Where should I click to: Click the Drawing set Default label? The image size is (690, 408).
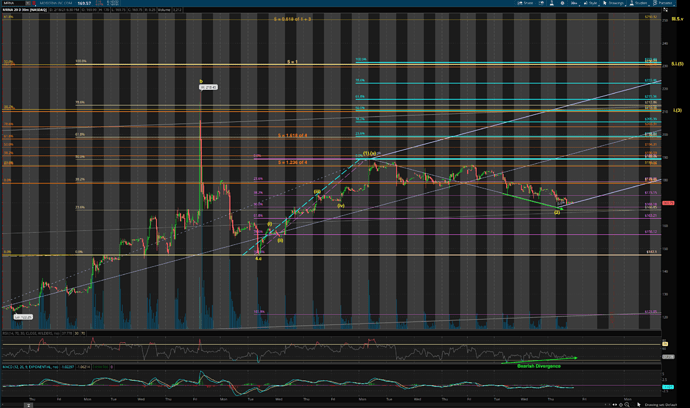661,404
